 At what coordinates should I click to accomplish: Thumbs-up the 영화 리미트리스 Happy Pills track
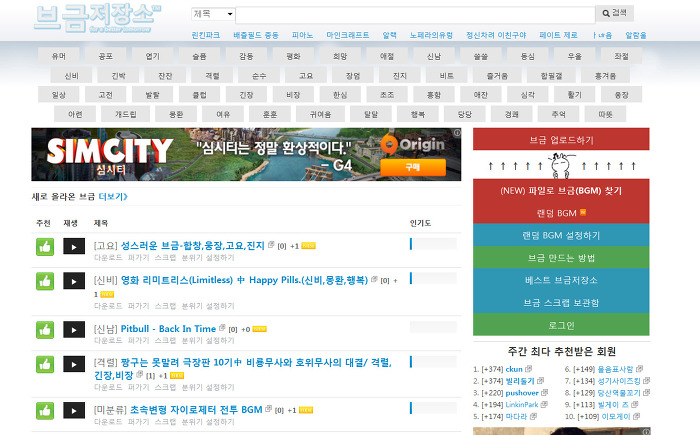pos(45,281)
